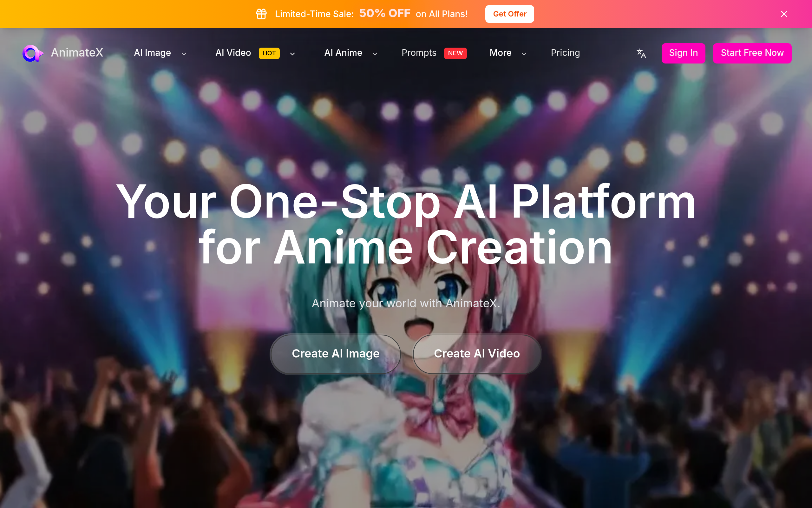The image size is (812, 508).
Task: Go to the Pricing page
Action: tap(565, 53)
